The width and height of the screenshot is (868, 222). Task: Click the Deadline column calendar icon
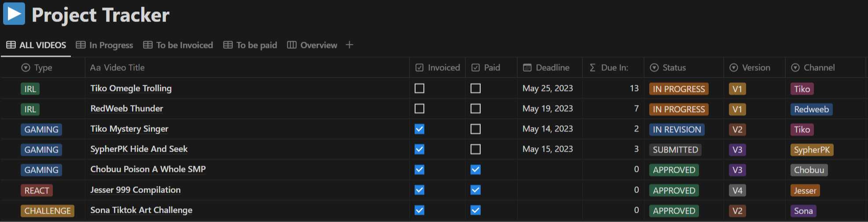point(527,68)
